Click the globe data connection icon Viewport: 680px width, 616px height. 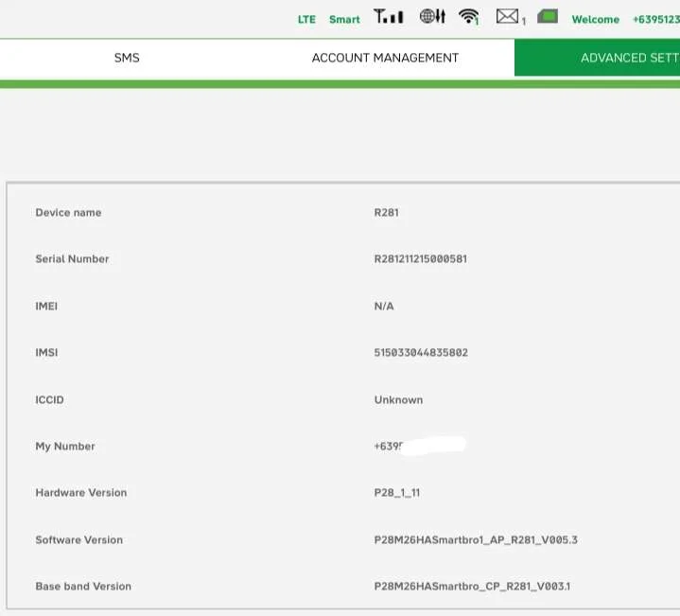[432, 16]
